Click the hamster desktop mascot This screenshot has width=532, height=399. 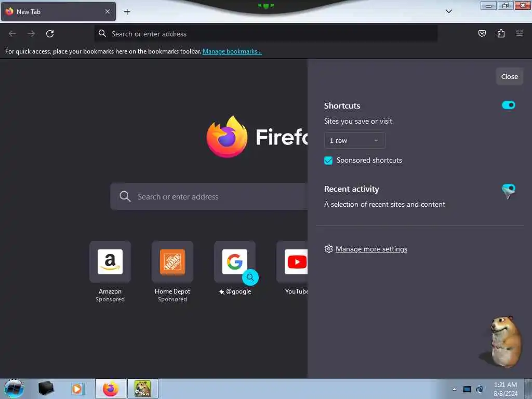tap(502, 342)
